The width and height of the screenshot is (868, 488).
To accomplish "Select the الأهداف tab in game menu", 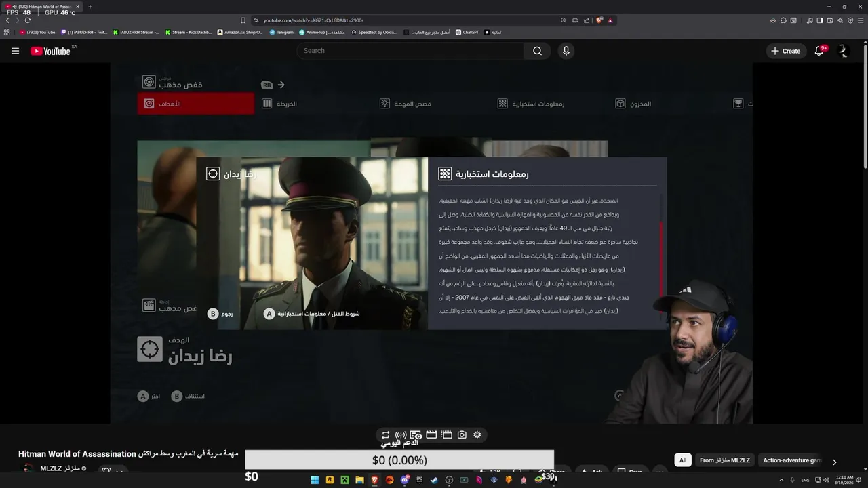I will pos(196,104).
